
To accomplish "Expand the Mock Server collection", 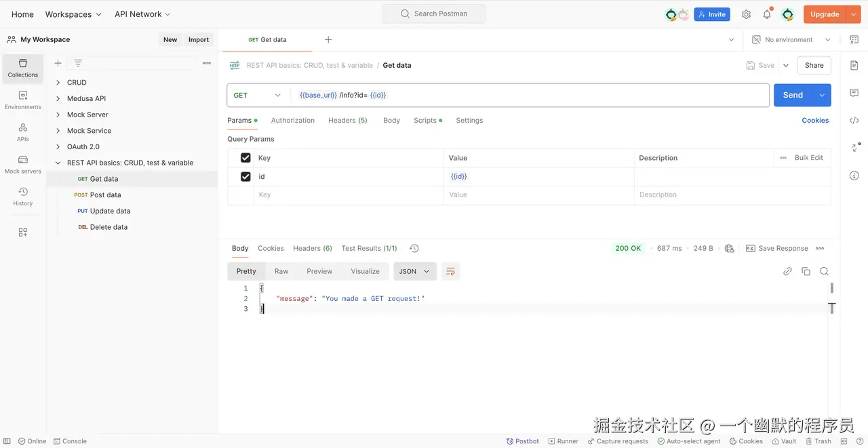I will point(58,115).
